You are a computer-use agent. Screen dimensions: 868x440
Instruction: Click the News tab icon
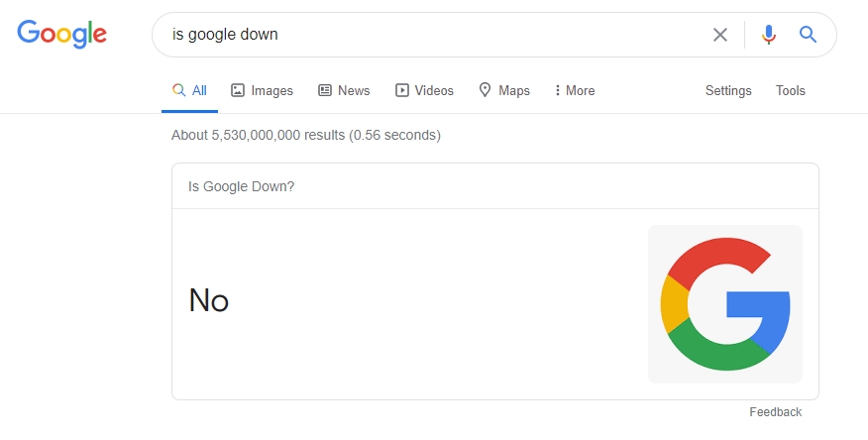pyautogui.click(x=325, y=90)
